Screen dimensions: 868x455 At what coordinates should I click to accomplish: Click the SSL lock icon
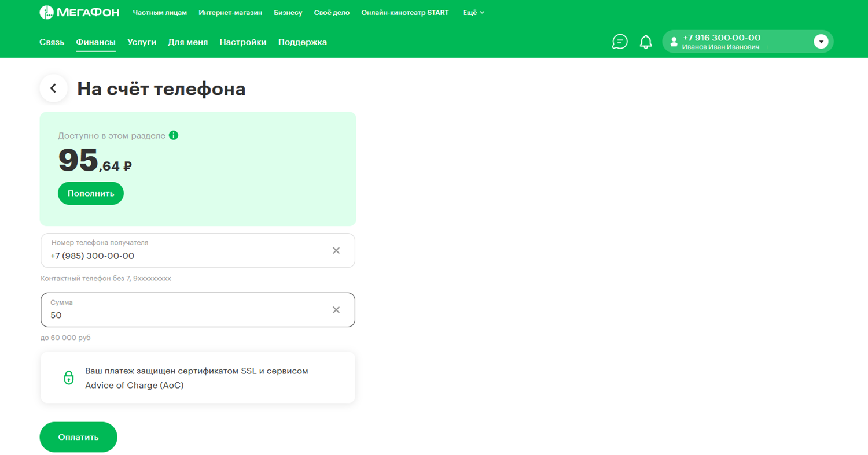coord(69,378)
